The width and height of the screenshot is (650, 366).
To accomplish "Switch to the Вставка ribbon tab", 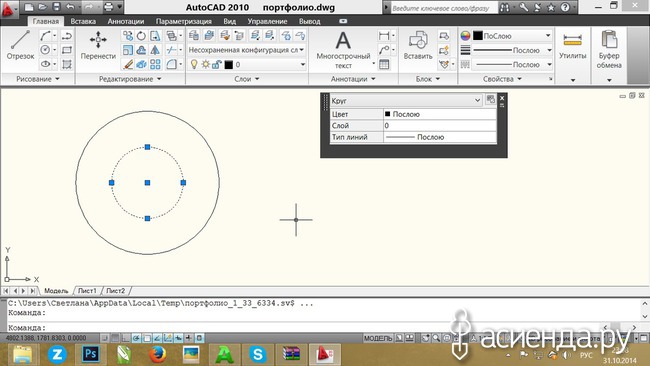I will tap(83, 21).
